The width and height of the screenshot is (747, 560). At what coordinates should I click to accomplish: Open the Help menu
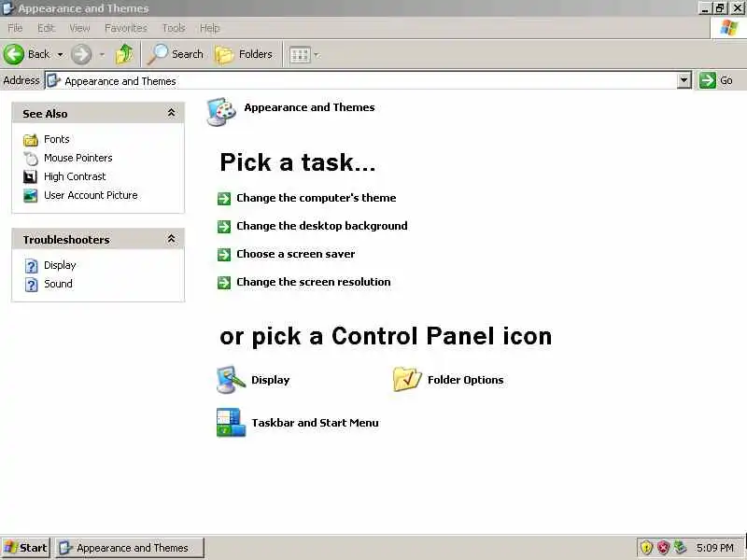209,28
